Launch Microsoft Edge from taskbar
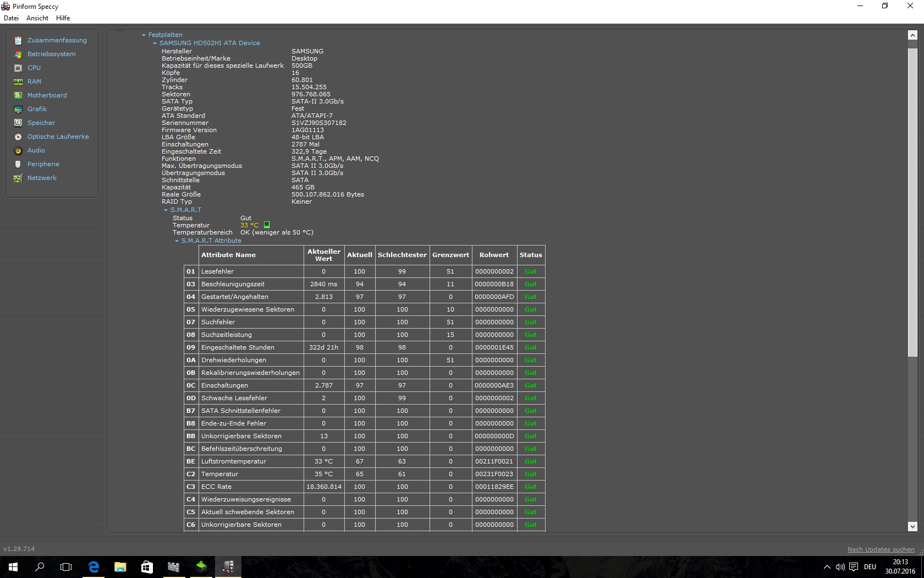This screenshot has height=578, width=924. tap(94, 567)
